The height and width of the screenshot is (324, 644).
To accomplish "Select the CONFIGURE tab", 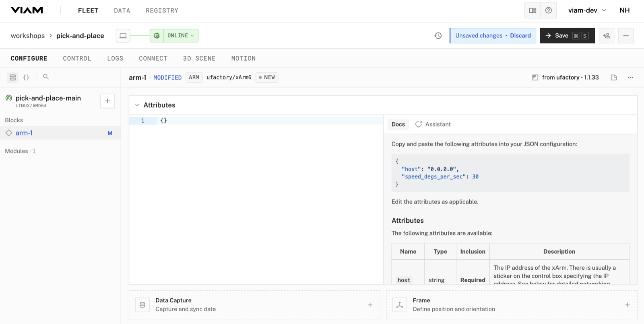I will pos(29,58).
